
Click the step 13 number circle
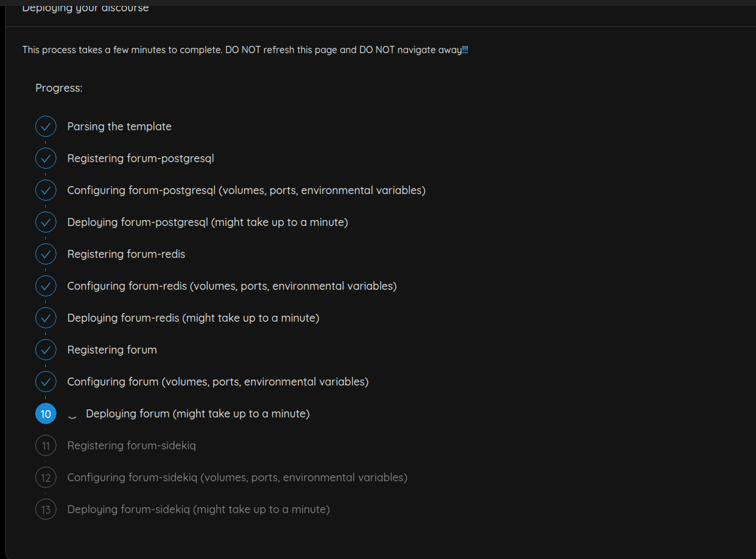(46, 509)
